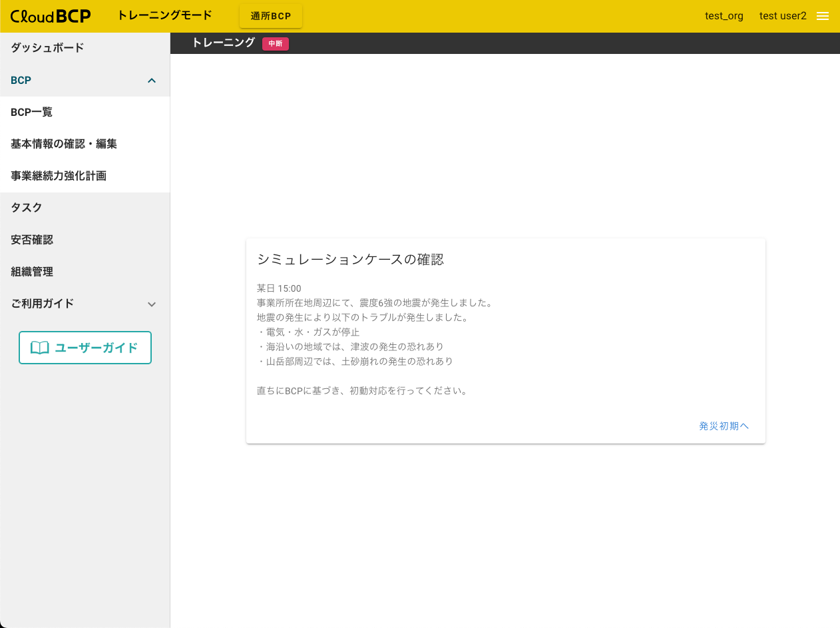The height and width of the screenshot is (628, 840).
Task: Open BCP一覧 sidebar item
Action: (x=32, y=113)
